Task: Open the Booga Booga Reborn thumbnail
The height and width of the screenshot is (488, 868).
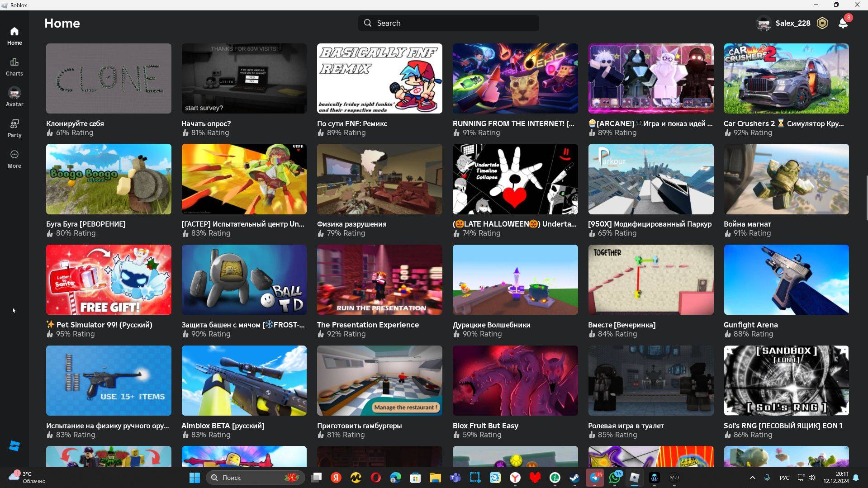Action: [x=109, y=179]
